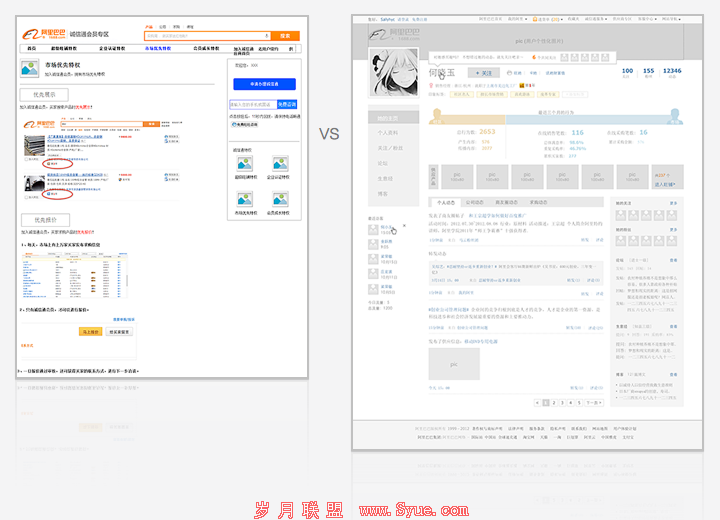
Task: Select 企业认证特权 in the navigation bar
Action: click(112, 48)
